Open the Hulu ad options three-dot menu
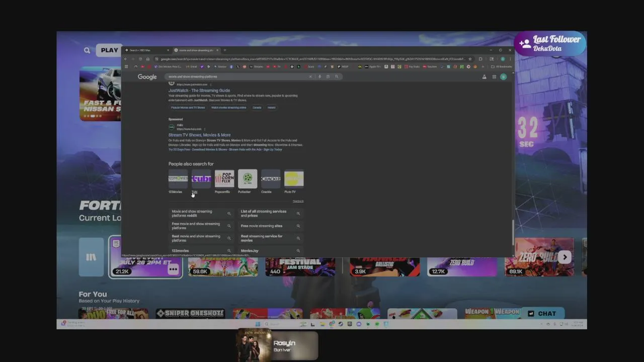 coord(205,129)
